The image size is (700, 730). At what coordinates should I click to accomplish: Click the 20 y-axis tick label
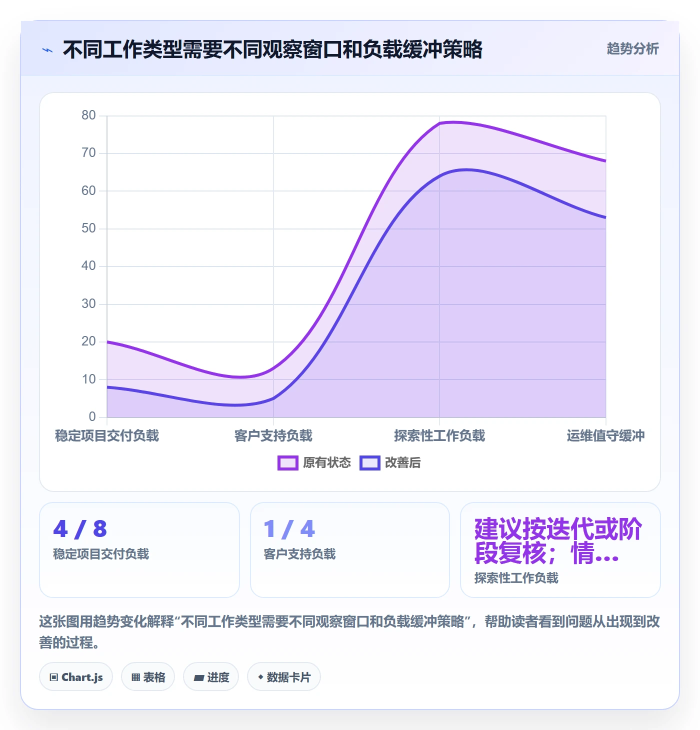coord(88,341)
